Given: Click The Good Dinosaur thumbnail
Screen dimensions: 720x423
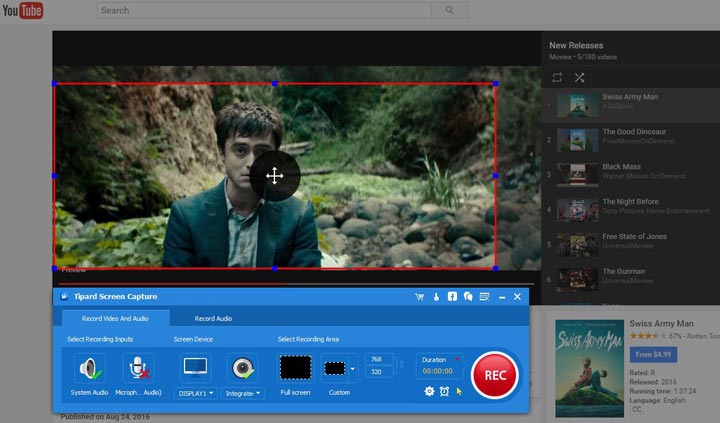Looking at the screenshot, I should coord(578,140).
